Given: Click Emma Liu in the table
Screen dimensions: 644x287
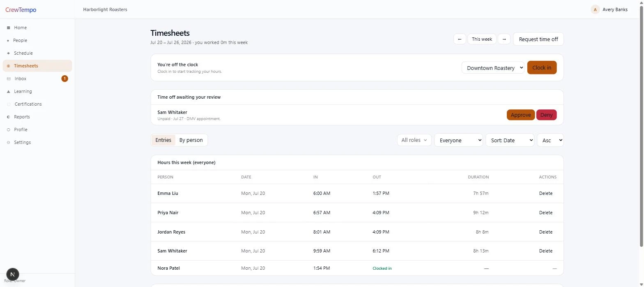Looking at the screenshot, I should coord(168,193).
